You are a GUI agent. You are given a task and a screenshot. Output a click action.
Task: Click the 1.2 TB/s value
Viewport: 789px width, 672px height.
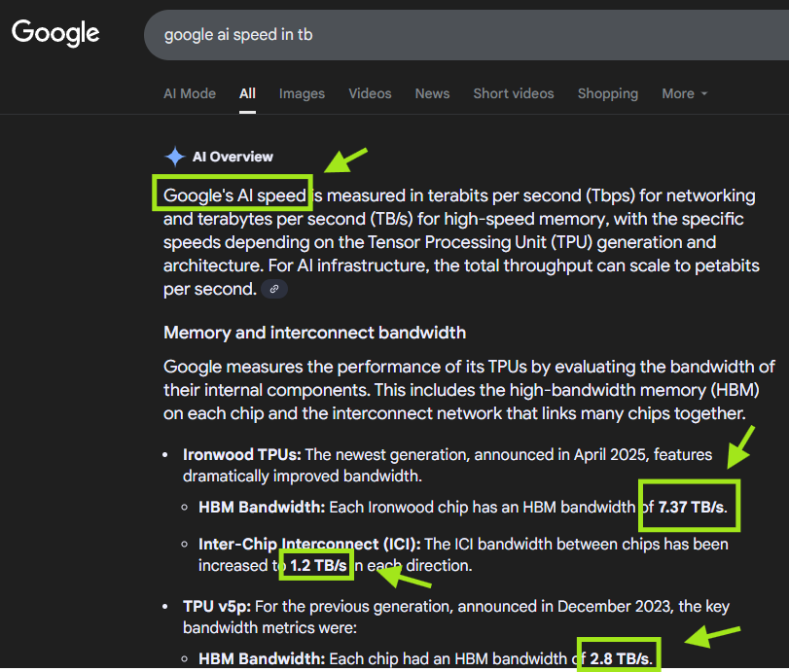click(x=318, y=565)
